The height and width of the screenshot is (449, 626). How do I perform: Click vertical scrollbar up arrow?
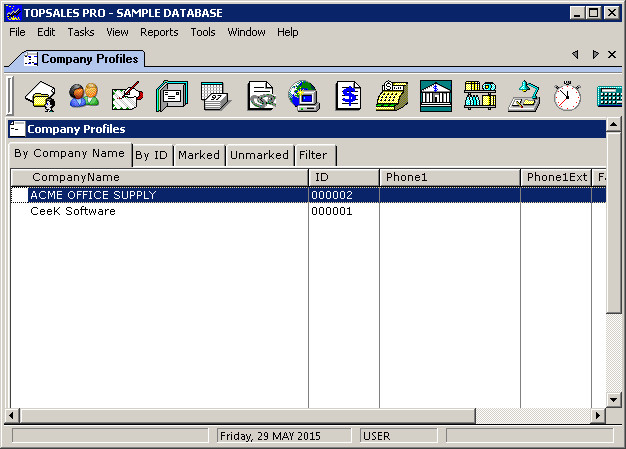tap(613, 125)
